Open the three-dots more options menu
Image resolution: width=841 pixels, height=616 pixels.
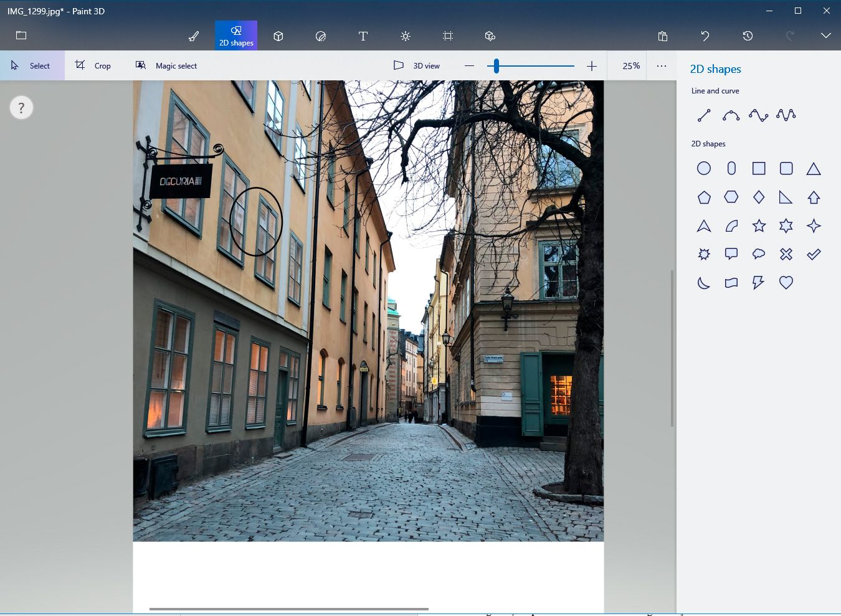pos(662,65)
